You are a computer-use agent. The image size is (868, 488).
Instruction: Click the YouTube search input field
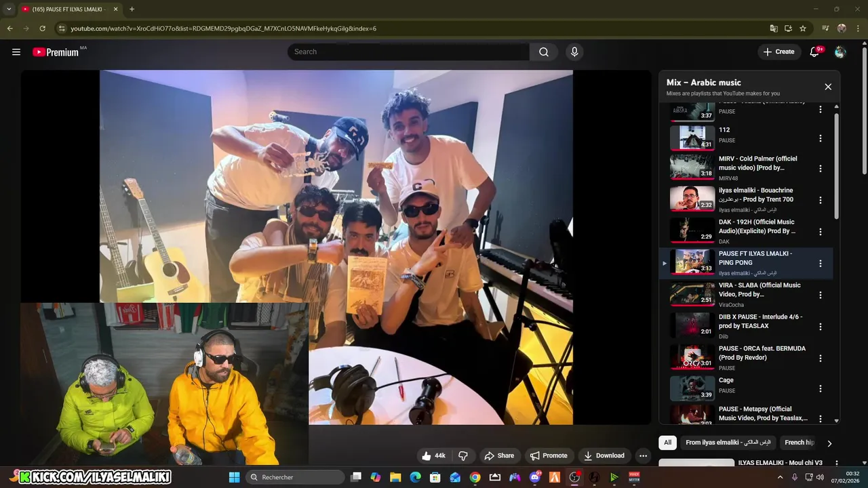(x=408, y=52)
